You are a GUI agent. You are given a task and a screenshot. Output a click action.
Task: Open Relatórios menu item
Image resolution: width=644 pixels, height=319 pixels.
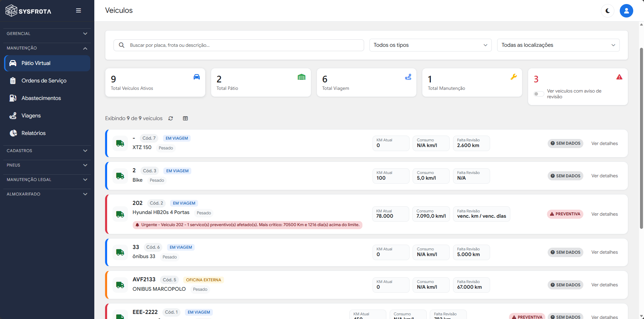tap(47, 133)
